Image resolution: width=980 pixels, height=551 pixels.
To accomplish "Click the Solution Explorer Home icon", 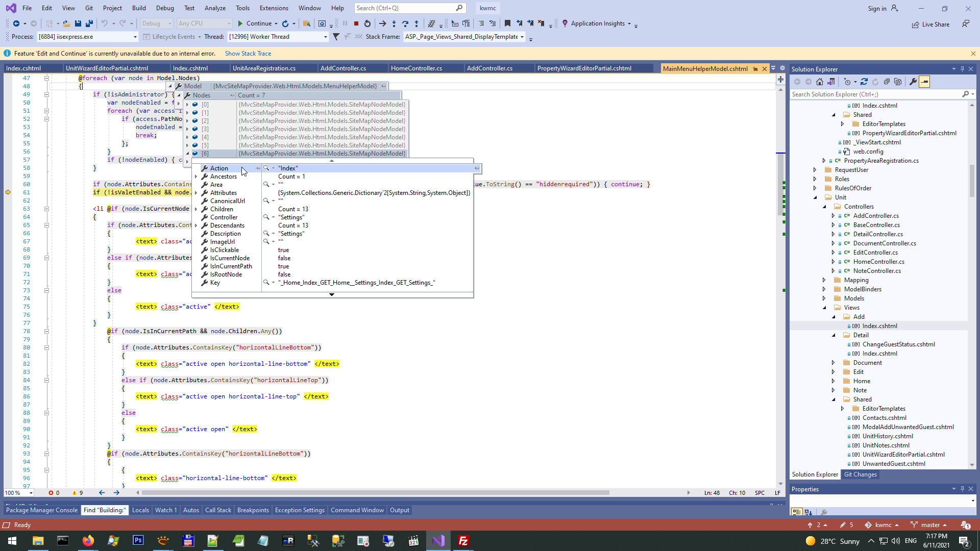I will click(x=820, y=82).
